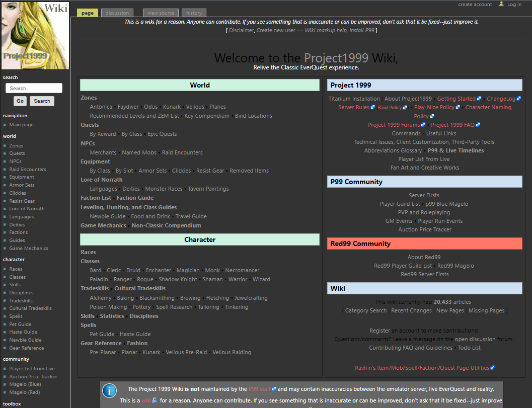Open Fan Art and Creative Works
The width and height of the screenshot is (532, 408).
pyautogui.click(x=424, y=168)
